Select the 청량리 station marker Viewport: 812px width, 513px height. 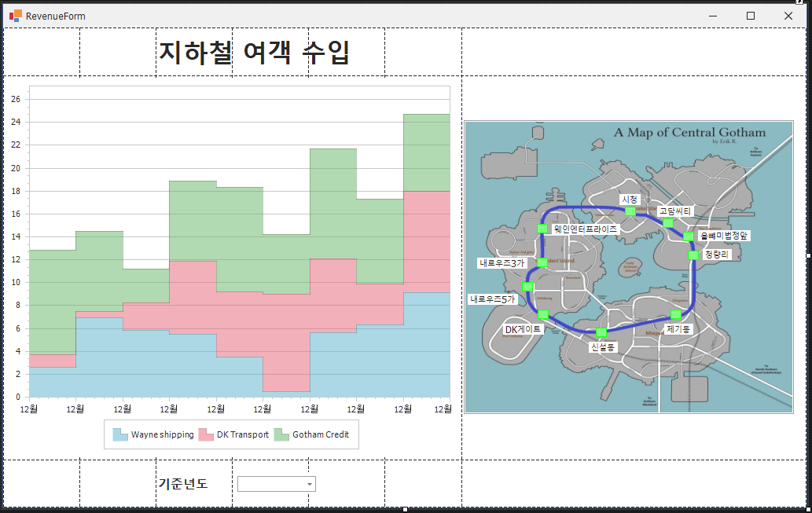[693, 255]
